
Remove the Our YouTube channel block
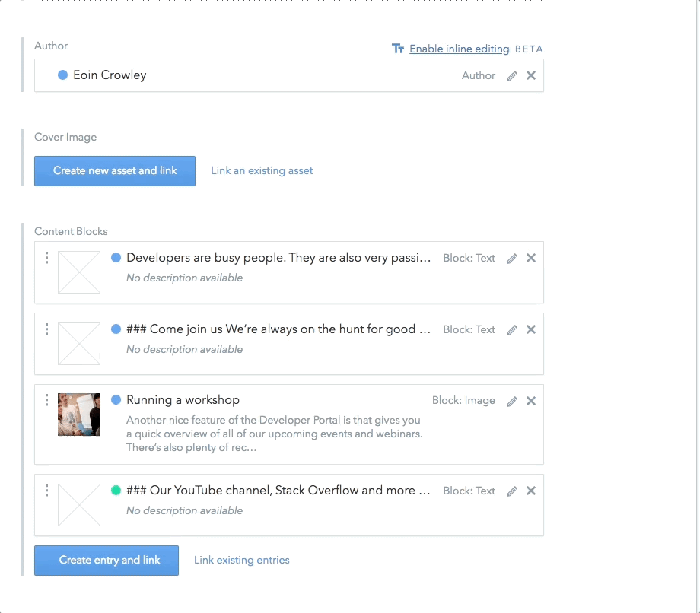pyautogui.click(x=531, y=491)
